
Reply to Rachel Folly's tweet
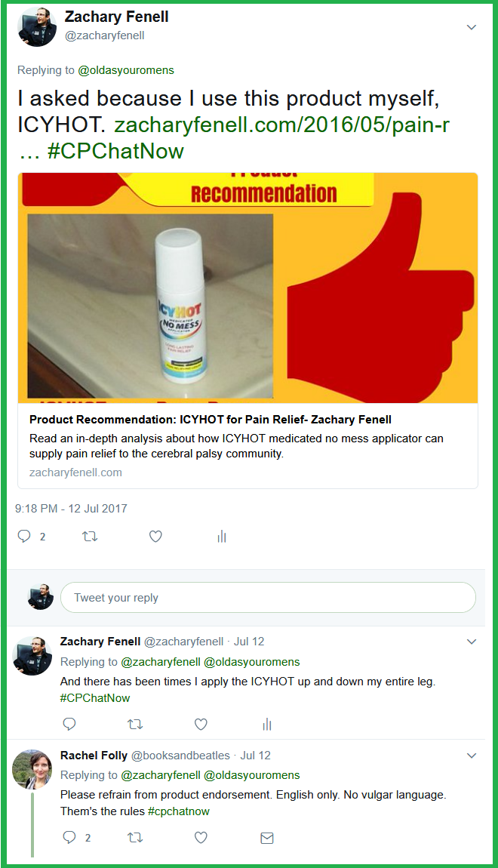coord(69,837)
